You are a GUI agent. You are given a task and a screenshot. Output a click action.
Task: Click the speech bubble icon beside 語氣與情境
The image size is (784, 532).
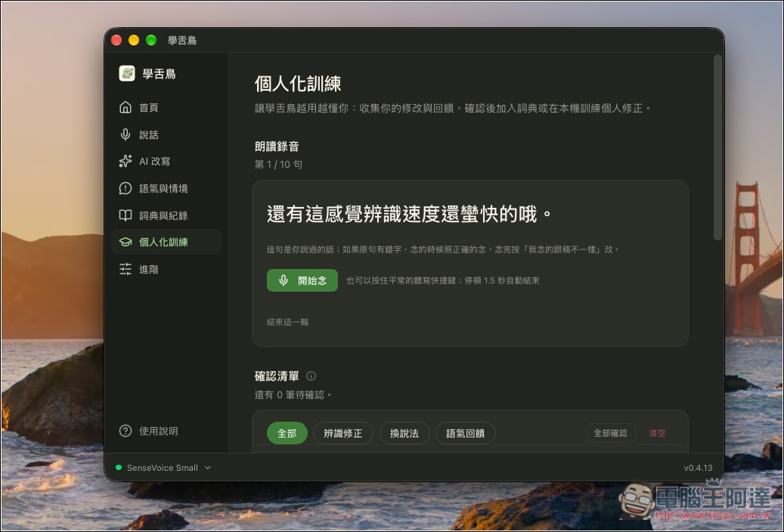[x=126, y=188]
